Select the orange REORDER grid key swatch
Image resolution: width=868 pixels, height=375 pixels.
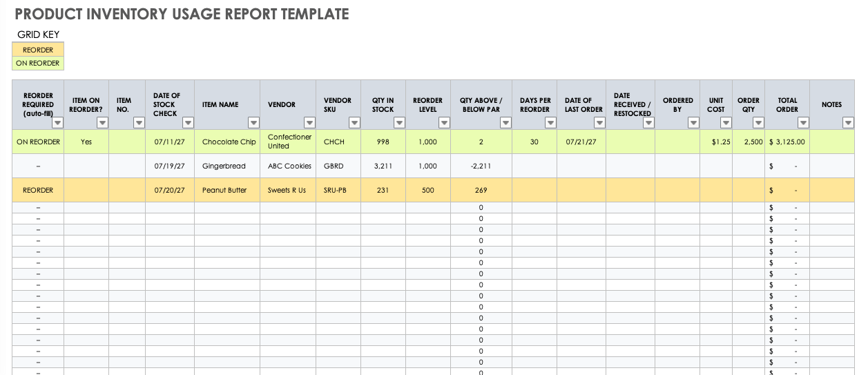[38, 50]
